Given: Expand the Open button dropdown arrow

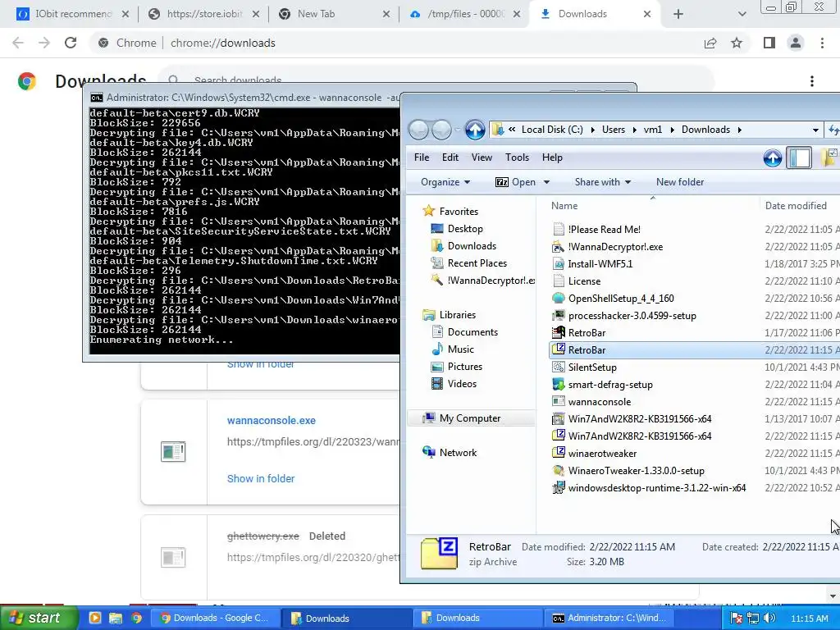Looking at the screenshot, I should (x=546, y=182).
